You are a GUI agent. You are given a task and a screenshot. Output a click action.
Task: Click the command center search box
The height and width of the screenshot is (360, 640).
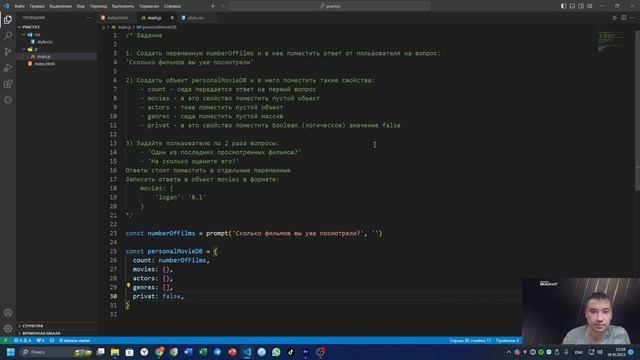330,6
